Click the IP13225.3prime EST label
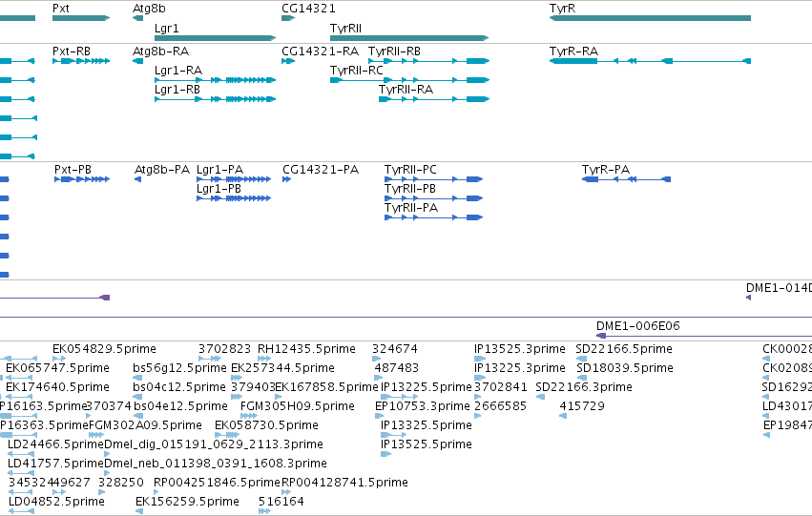 [x=519, y=368]
